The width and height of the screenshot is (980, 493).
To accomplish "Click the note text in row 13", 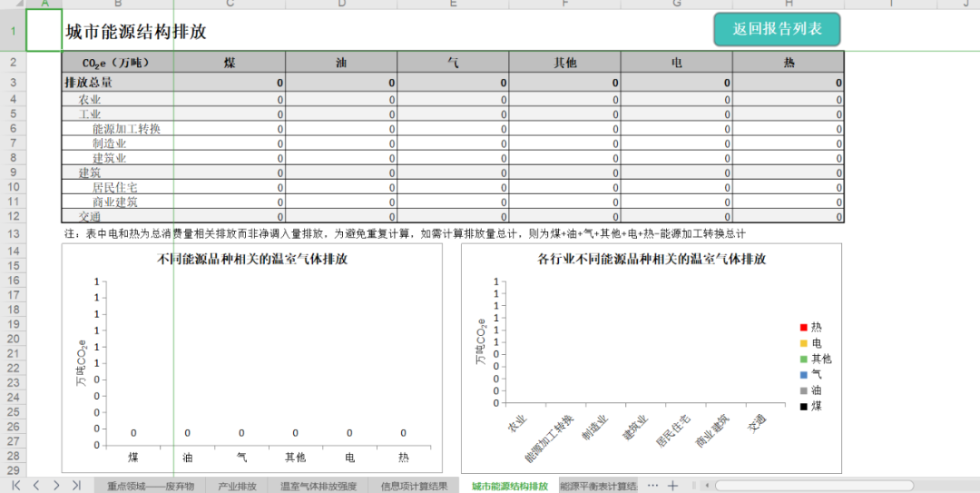I will [x=405, y=234].
